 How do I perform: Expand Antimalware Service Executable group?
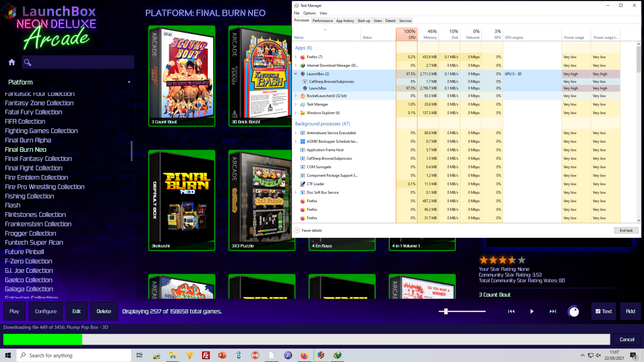pyautogui.click(x=296, y=133)
